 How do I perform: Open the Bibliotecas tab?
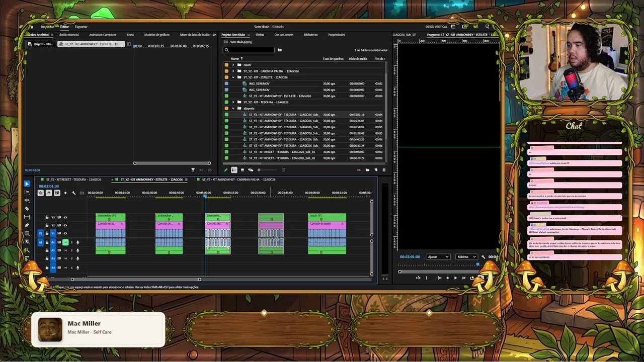311,35
